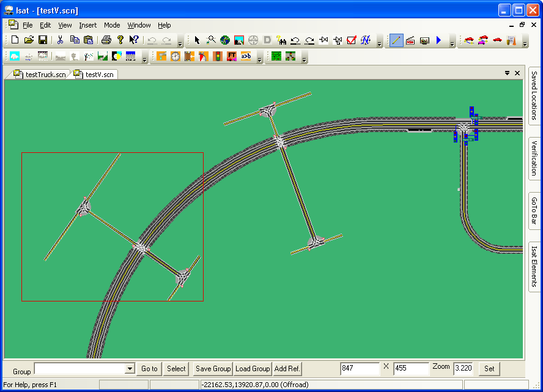The image size is (543, 392).
Task: Open the Saved Locations side panel
Action: click(534, 95)
